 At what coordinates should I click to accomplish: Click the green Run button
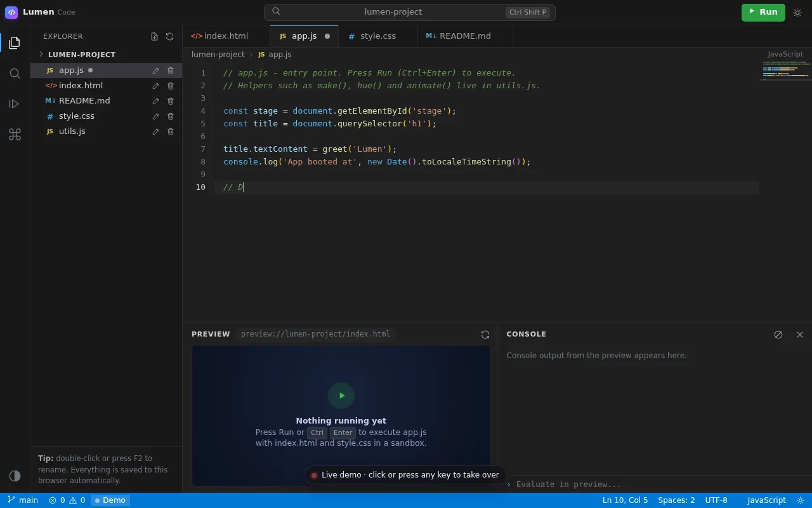[763, 12]
